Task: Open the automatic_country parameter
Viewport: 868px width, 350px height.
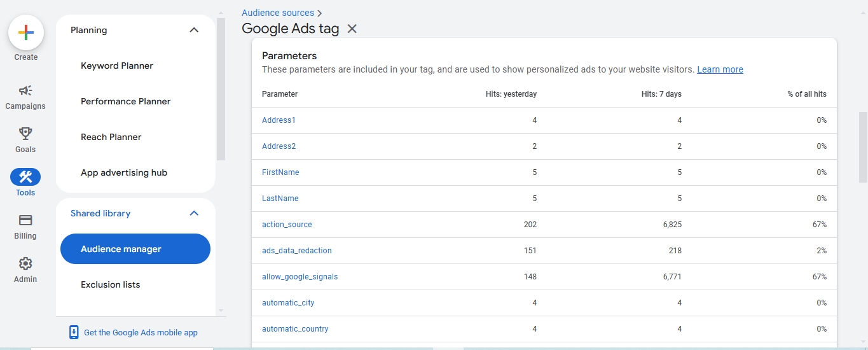Action: pos(295,329)
